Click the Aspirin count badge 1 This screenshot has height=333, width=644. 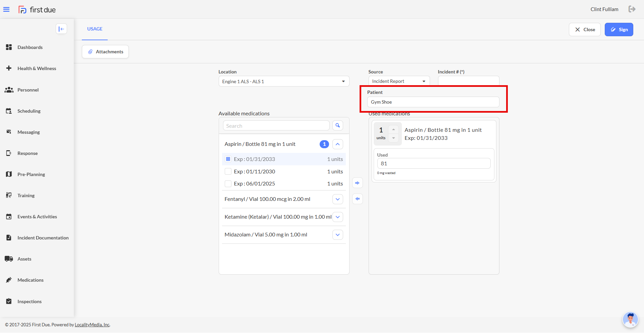(x=324, y=144)
